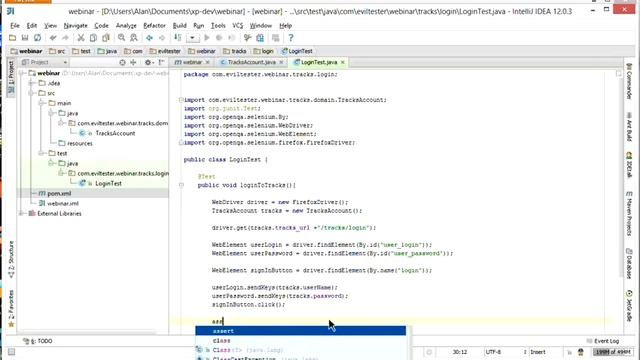Viewport: 640px width, 360px height.
Task: Close the LoginTest.java tab
Action: click(x=342, y=62)
